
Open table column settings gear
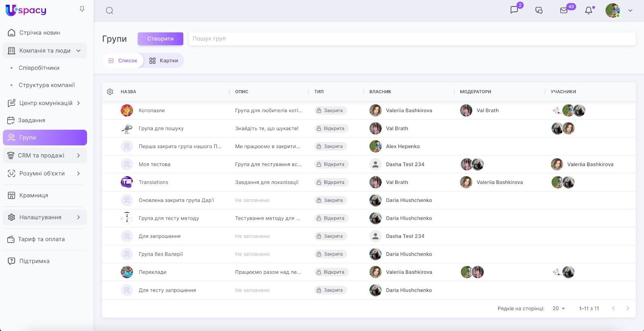[x=110, y=92]
